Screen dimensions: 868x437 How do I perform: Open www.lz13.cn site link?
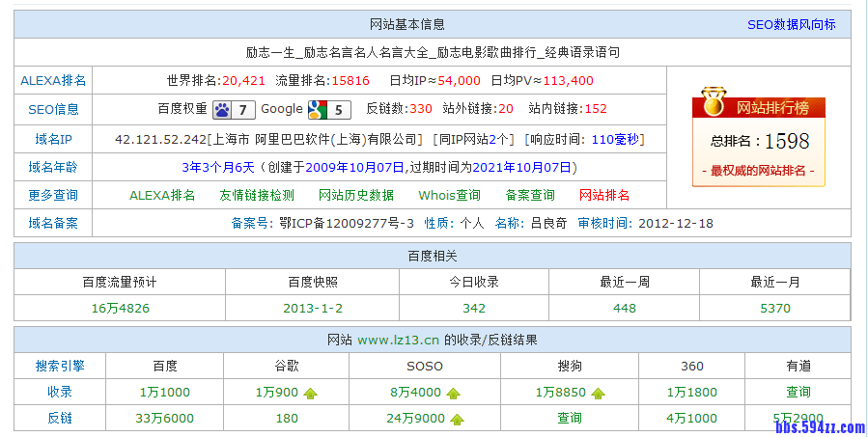tap(398, 341)
